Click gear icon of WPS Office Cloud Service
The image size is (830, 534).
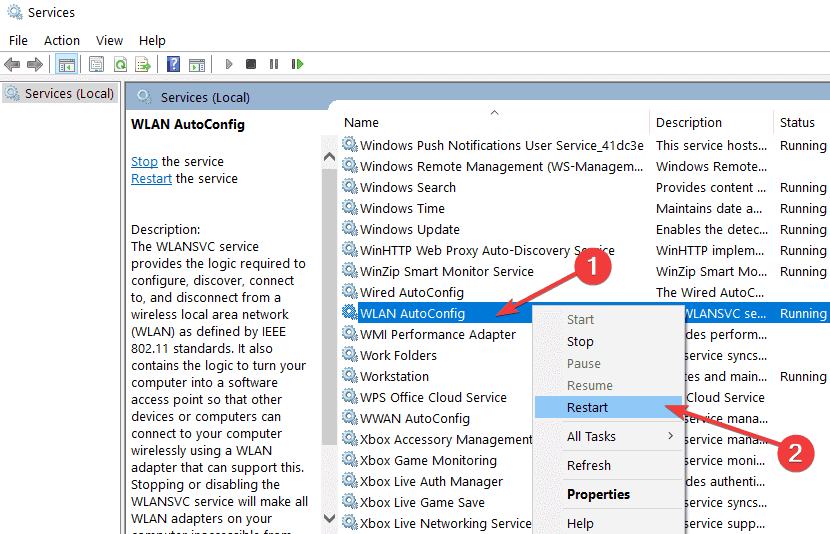[350, 396]
